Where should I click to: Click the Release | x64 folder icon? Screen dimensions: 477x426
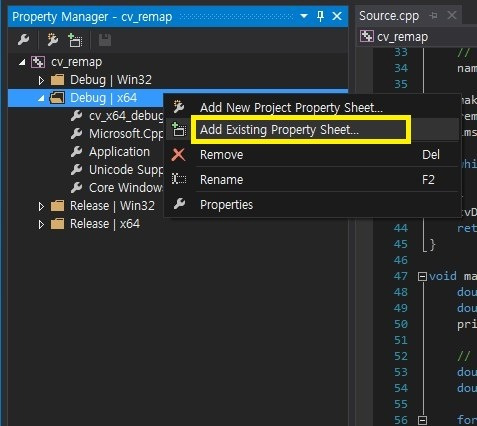click(57, 224)
